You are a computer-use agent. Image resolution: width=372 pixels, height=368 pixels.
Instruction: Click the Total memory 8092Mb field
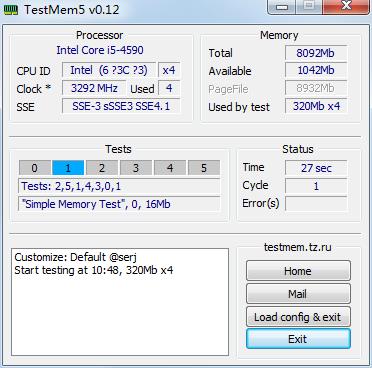pos(316,53)
